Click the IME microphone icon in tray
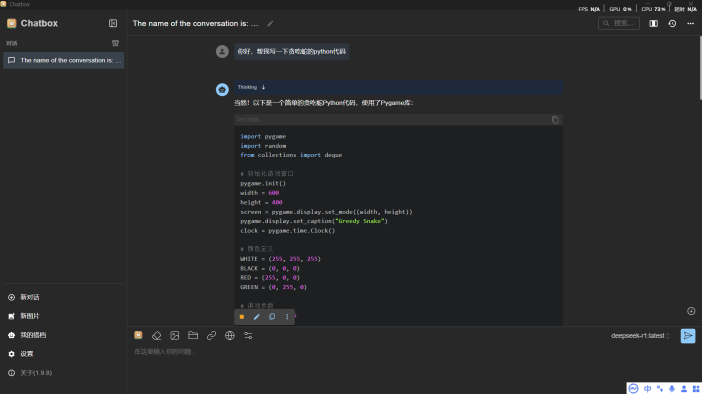702x394 pixels. tap(672, 389)
